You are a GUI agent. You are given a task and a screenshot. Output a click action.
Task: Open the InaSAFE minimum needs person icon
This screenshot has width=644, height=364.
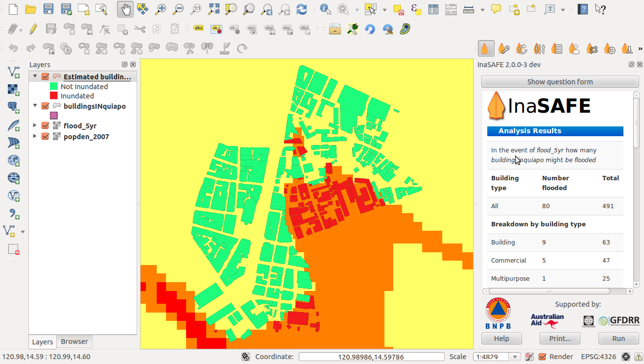click(574, 49)
